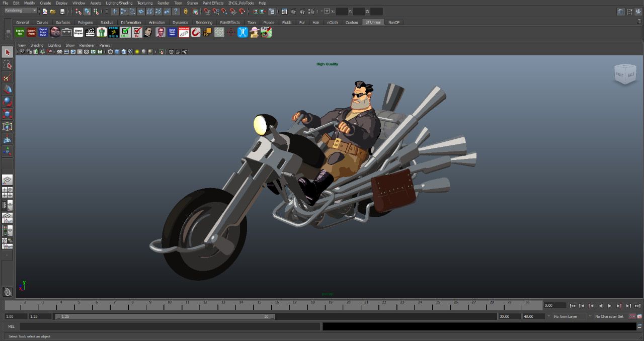Toggle the lock selection padlock icon
Image resolution: width=644 pixels, height=341 pixels.
coord(186,11)
